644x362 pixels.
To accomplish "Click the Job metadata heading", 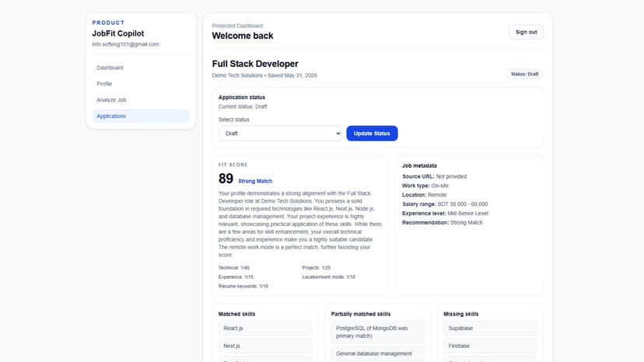I will (419, 165).
